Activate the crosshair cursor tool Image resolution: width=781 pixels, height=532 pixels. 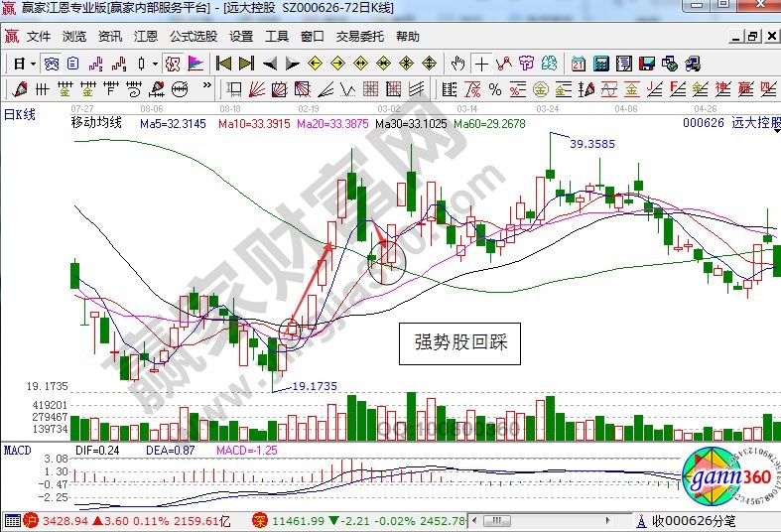(x=481, y=64)
